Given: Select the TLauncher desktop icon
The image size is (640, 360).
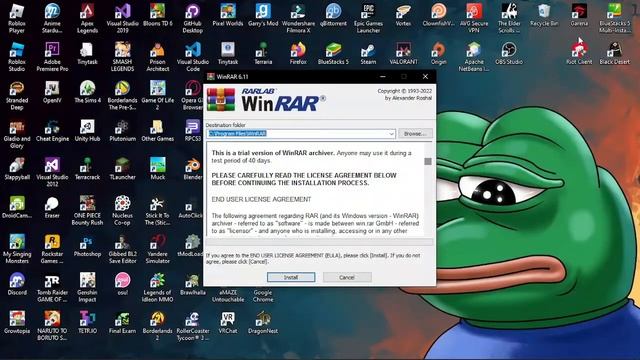Looking at the screenshot, I should [122, 169].
